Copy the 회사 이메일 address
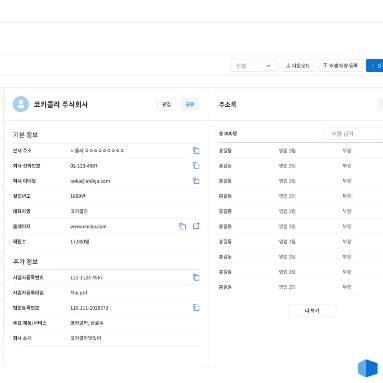Image resolution: width=383 pixels, height=383 pixels. 196,181
